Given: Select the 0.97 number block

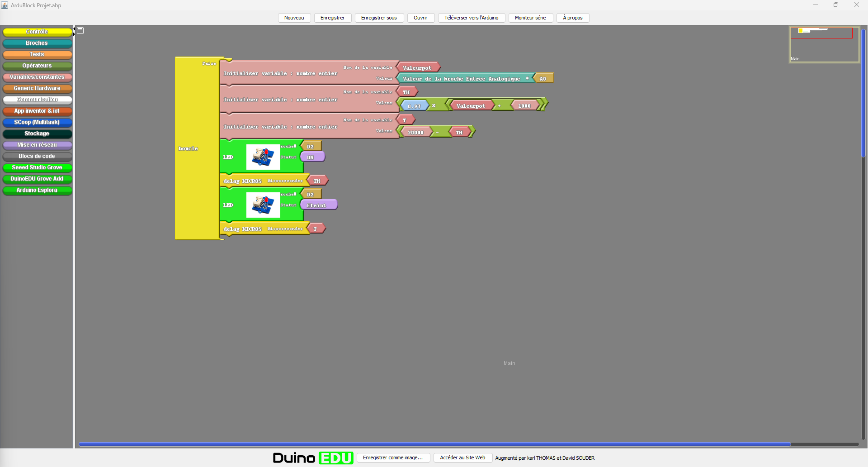Looking at the screenshot, I should point(414,106).
